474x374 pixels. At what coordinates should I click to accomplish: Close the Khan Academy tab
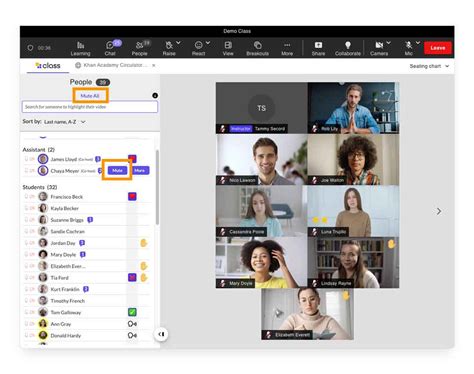point(154,65)
